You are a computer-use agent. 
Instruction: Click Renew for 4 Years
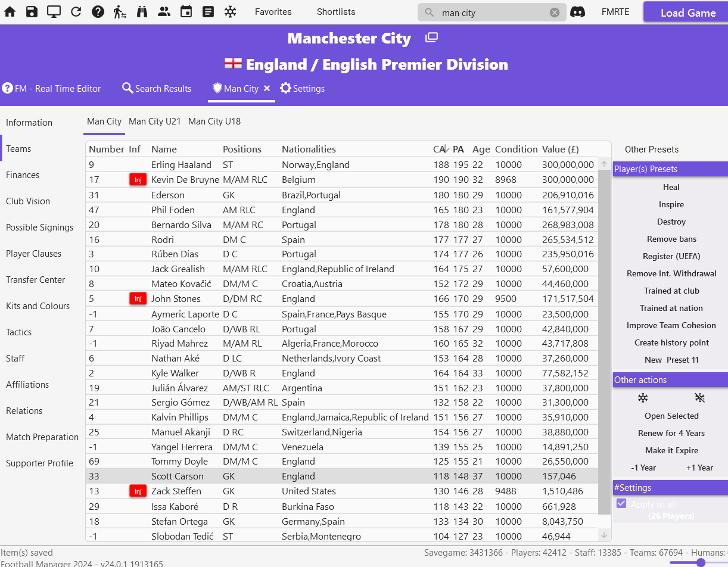(671, 433)
